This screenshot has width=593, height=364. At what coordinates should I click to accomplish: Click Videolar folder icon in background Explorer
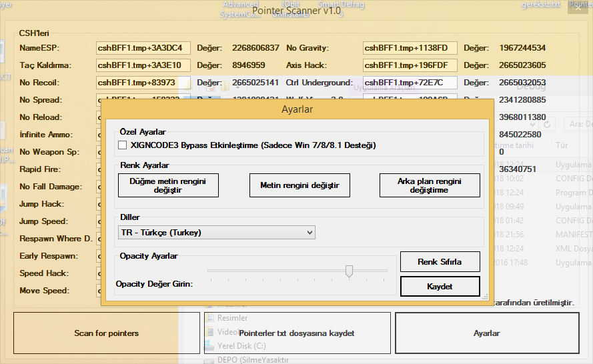click(x=209, y=332)
